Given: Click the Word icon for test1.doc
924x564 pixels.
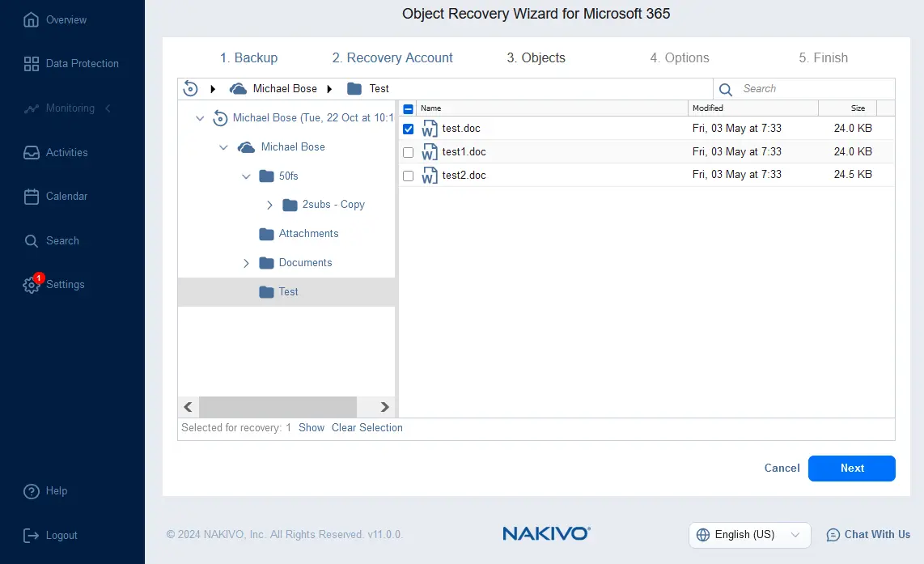Looking at the screenshot, I should pos(430,152).
